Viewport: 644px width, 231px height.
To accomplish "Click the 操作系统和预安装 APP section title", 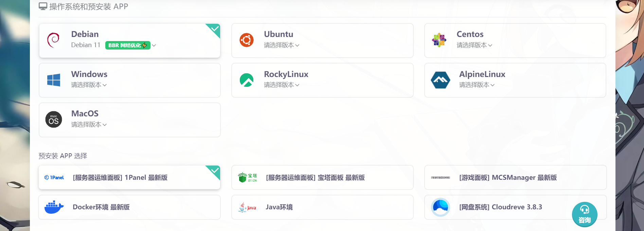I will tap(89, 6).
